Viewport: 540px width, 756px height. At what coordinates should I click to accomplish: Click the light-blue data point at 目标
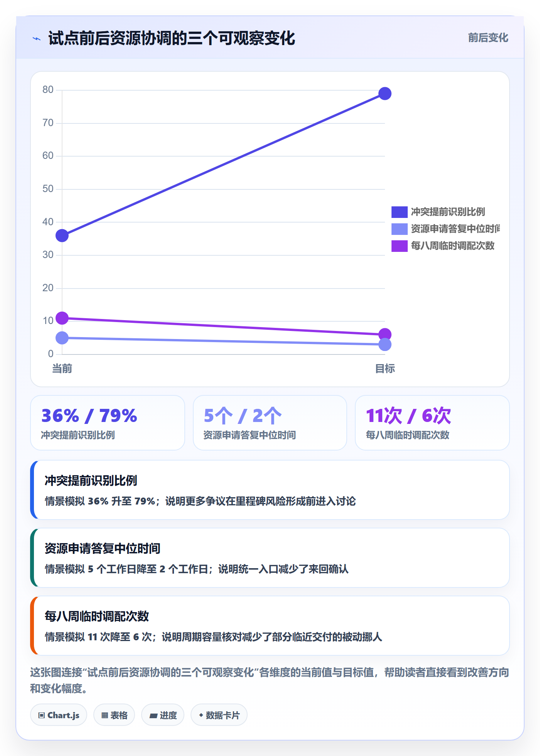tap(385, 344)
